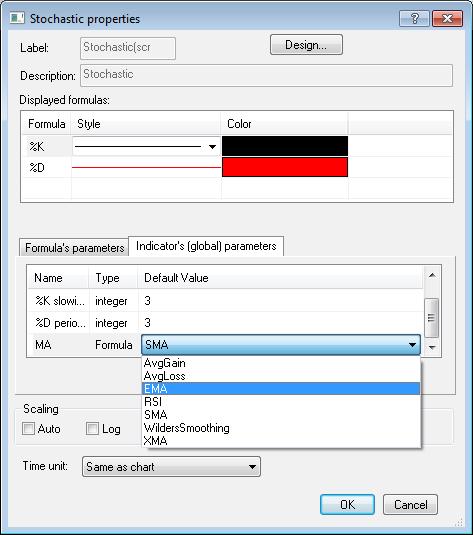Image resolution: width=473 pixels, height=535 pixels.
Task: Click the black %K color swatch
Action: 285,146
